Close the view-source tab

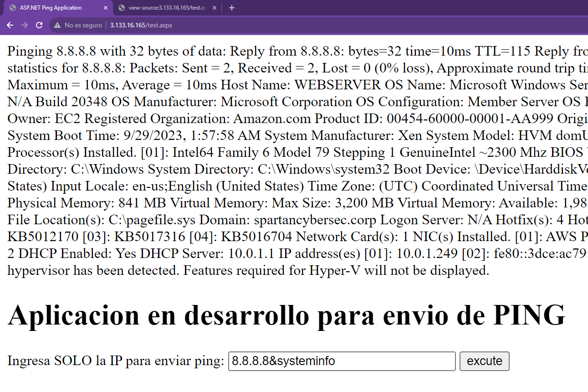click(x=215, y=8)
